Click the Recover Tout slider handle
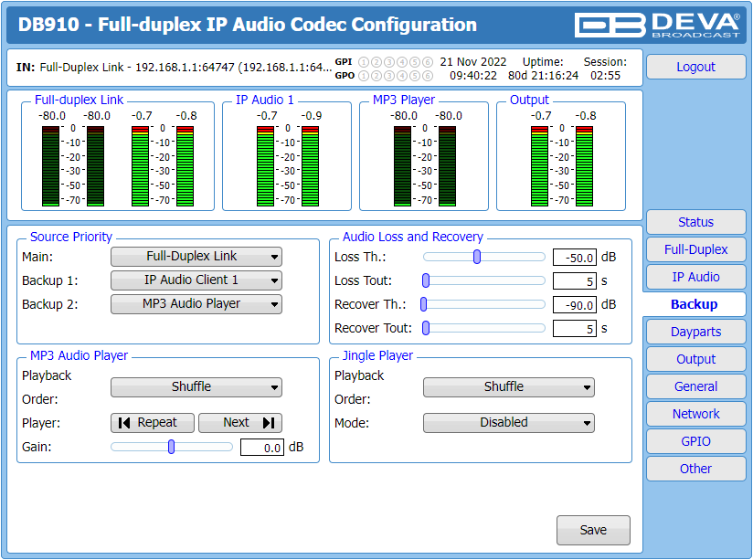 pos(426,328)
